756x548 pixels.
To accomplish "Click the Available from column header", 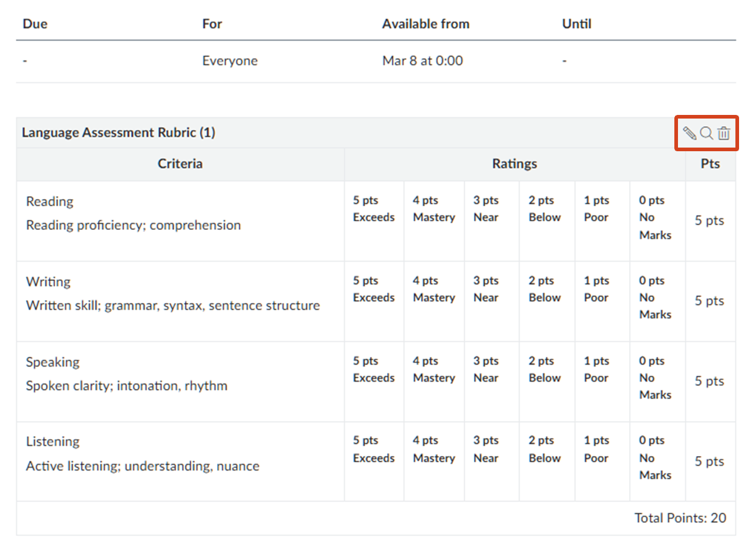I will (426, 24).
